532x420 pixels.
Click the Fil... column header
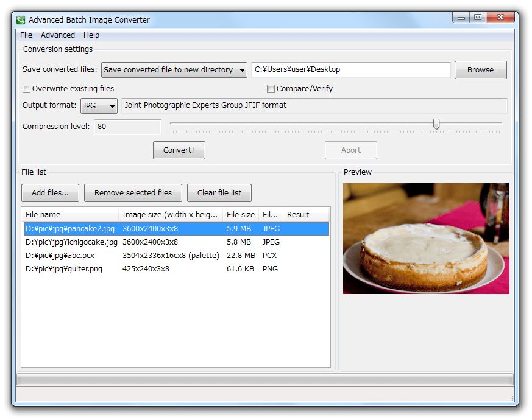point(271,215)
